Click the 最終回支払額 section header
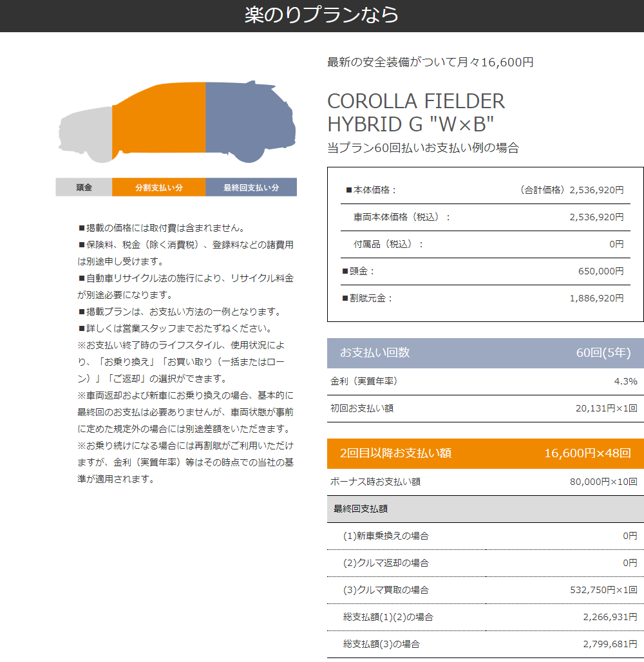644x662 pixels. pyautogui.click(x=485, y=509)
